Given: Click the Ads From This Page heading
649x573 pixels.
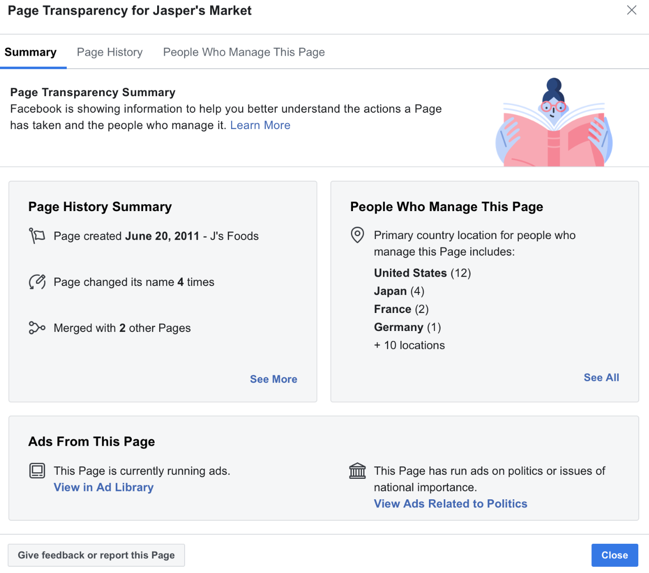Looking at the screenshot, I should coord(91,442).
